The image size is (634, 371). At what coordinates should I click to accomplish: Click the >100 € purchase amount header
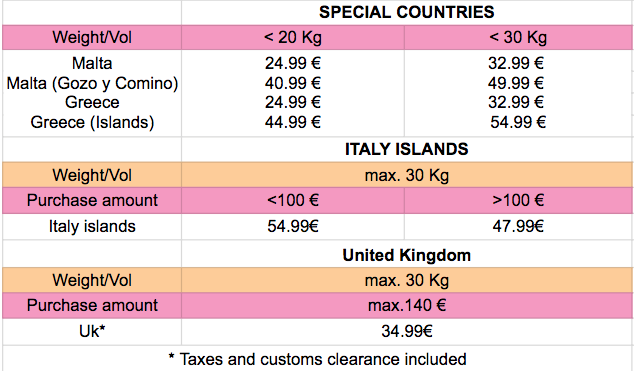click(x=518, y=200)
